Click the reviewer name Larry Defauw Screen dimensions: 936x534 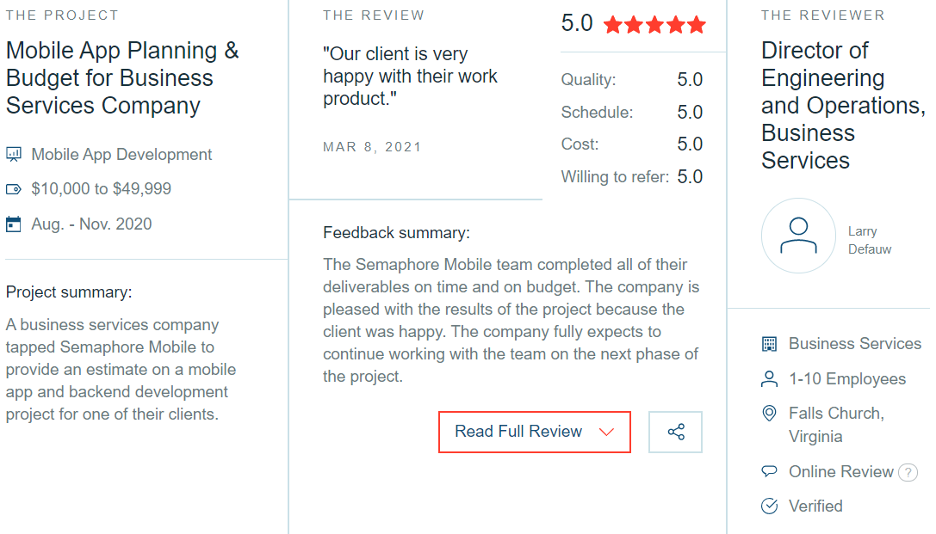869,240
